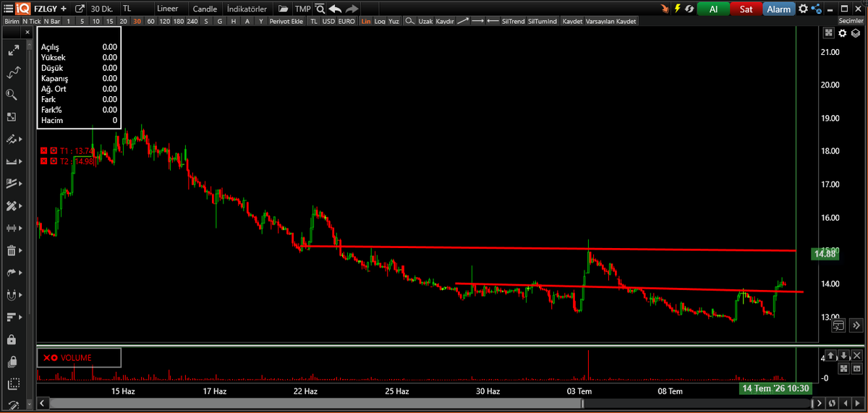Click the redo arrow icon
This screenshot has width=868, height=413.
coord(352,9)
